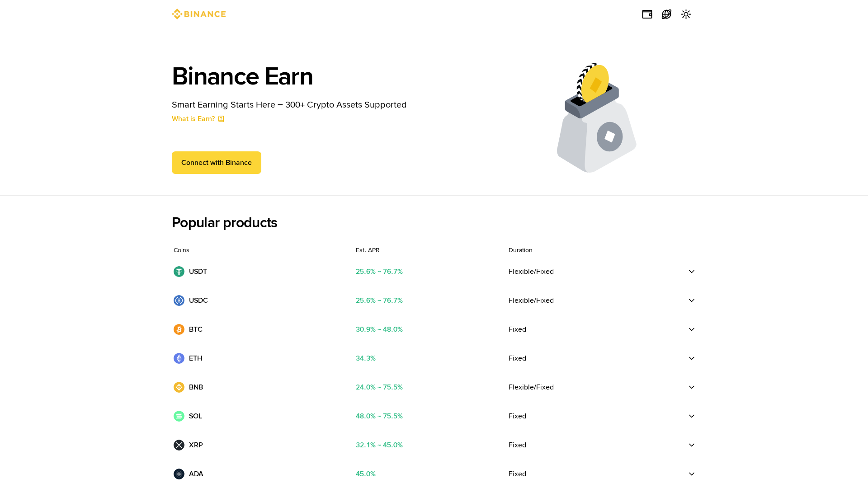Click ADA's 45.0% APR value
Image resolution: width=868 pixels, height=488 pixels.
[x=366, y=474]
